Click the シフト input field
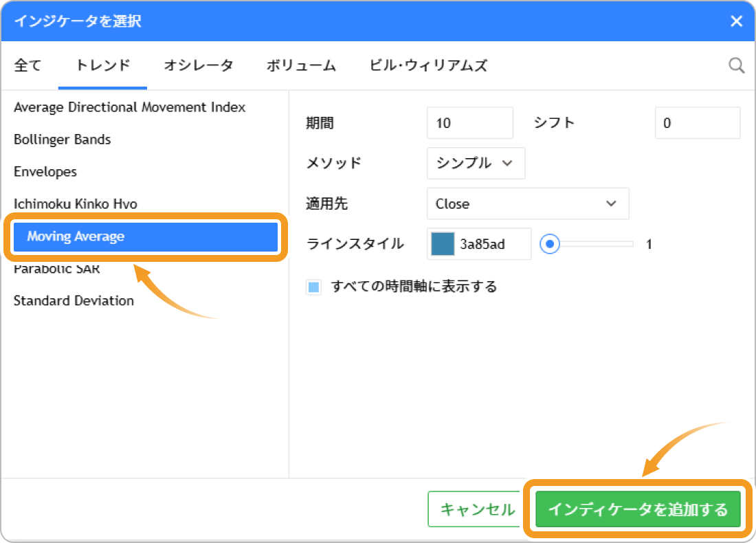756x543 pixels. pyautogui.click(x=697, y=123)
